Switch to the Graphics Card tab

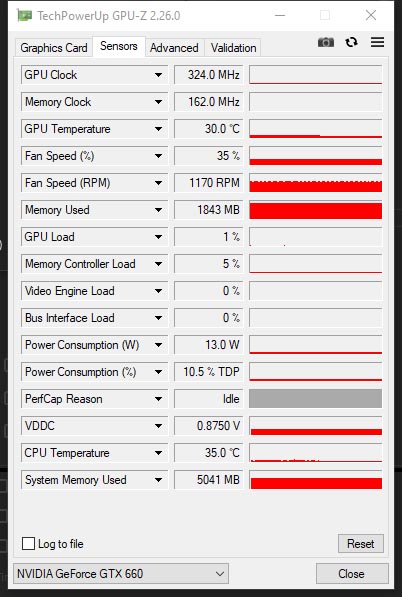point(54,48)
